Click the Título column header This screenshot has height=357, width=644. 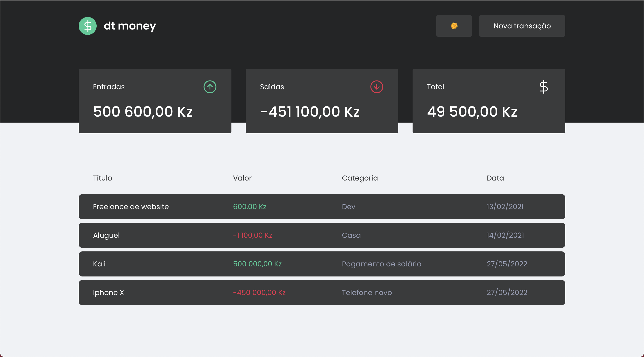(x=102, y=178)
